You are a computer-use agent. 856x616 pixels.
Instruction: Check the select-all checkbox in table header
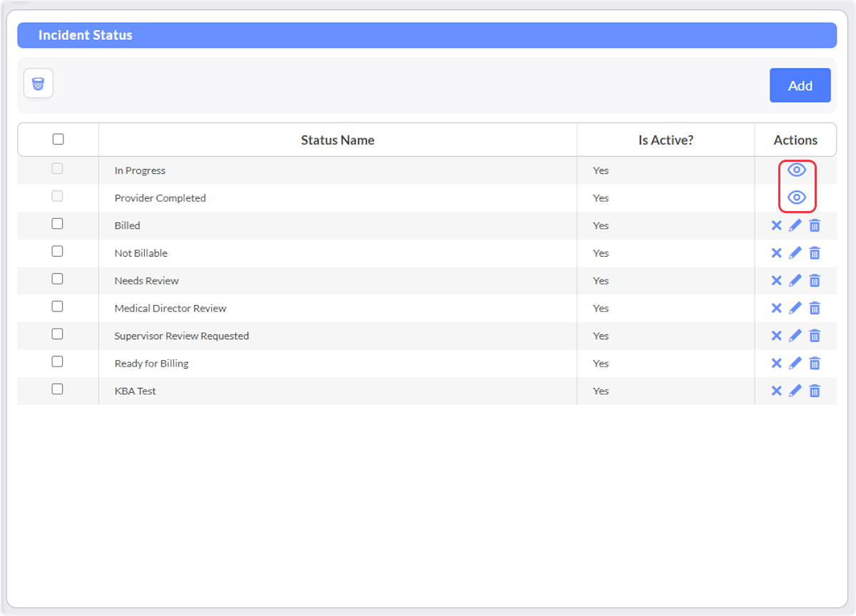(x=58, y=139)
